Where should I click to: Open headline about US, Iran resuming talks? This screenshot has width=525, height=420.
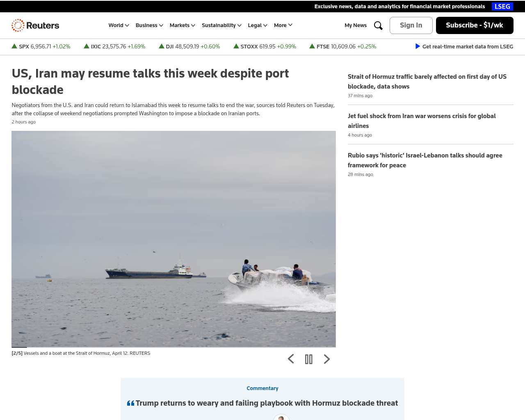pos(150,82)
